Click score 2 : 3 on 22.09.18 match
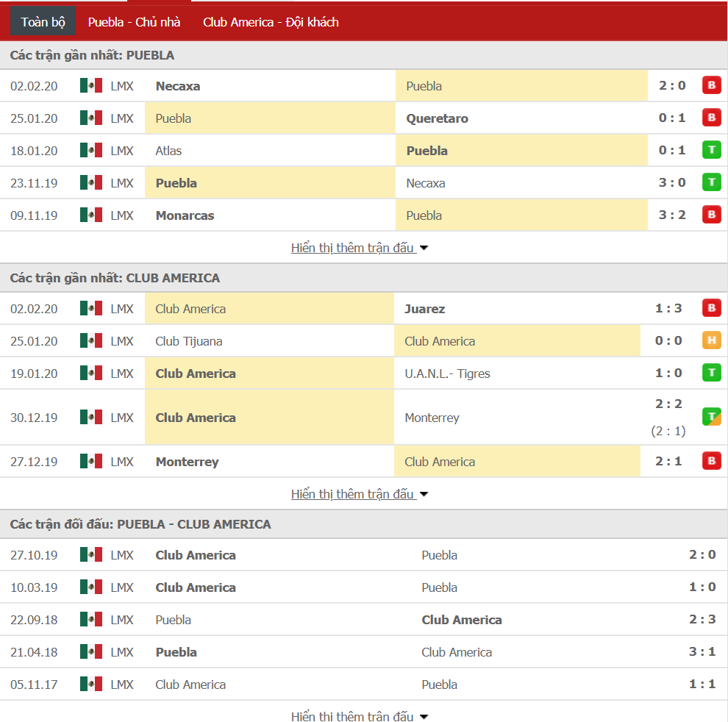This screenshot has width=728, height=722. coord(702,619)
